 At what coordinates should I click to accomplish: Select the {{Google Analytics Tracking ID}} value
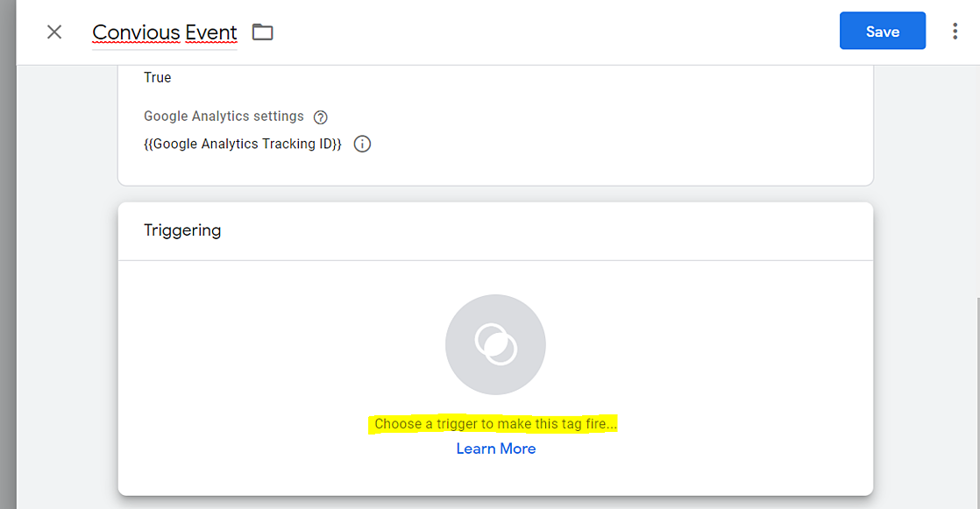(243, 144)
